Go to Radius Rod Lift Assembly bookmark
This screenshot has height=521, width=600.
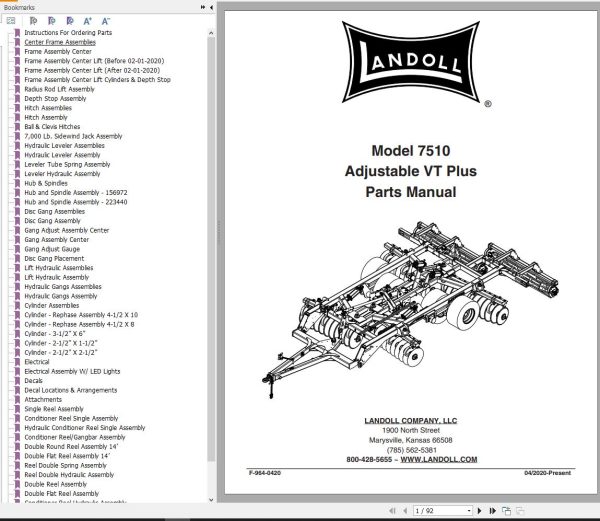pyautogui.click(x=59, y=89)
